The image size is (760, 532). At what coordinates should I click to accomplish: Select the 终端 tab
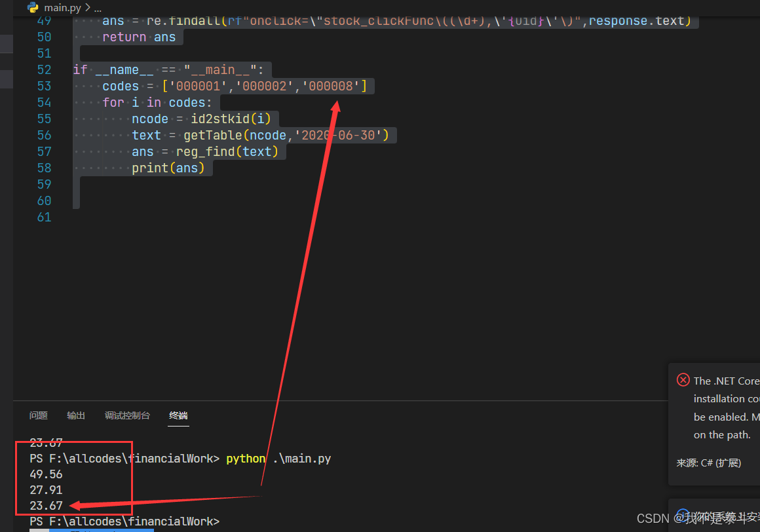[178, 415]
